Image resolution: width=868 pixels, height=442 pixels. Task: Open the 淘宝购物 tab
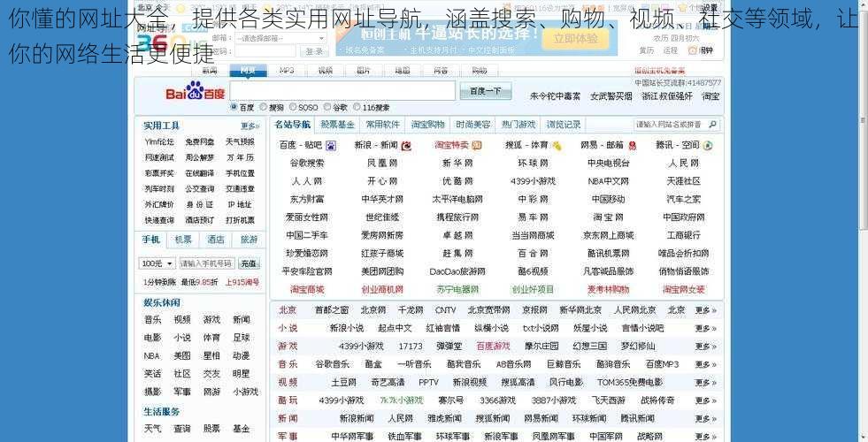coord(427,125)
